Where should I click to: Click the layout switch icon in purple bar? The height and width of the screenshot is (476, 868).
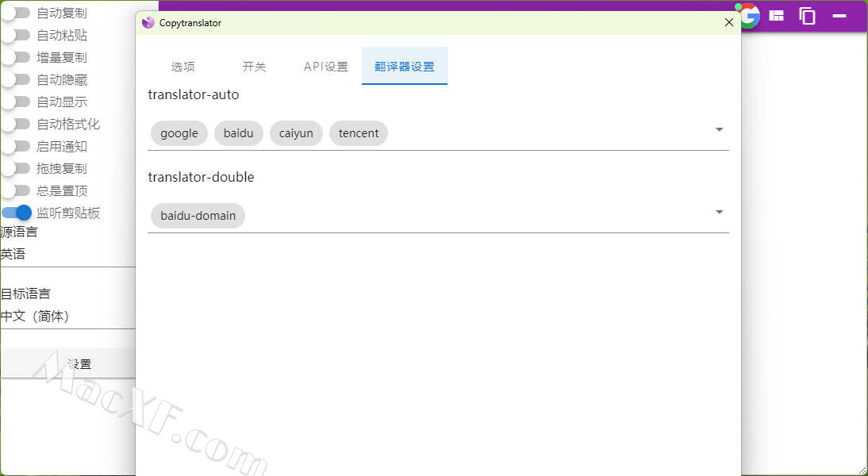click(777, 16)
